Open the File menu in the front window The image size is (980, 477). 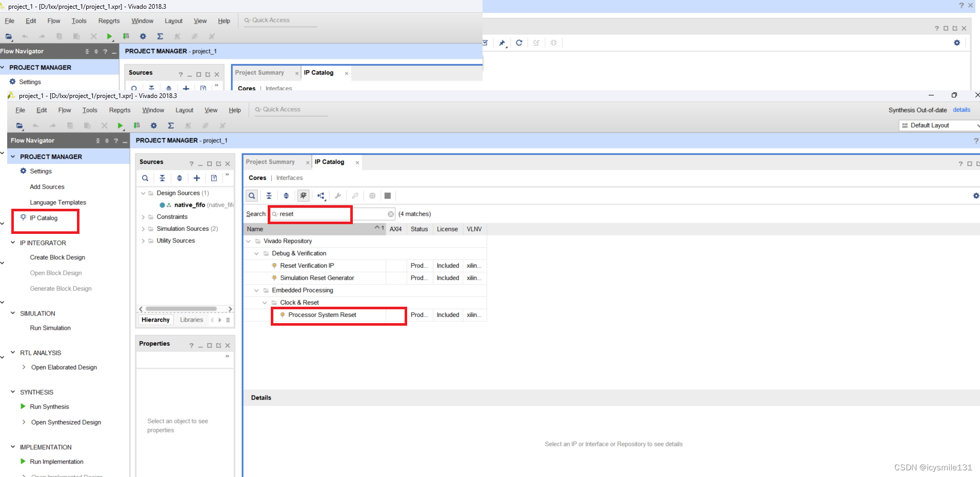click(x=21, y=110)
